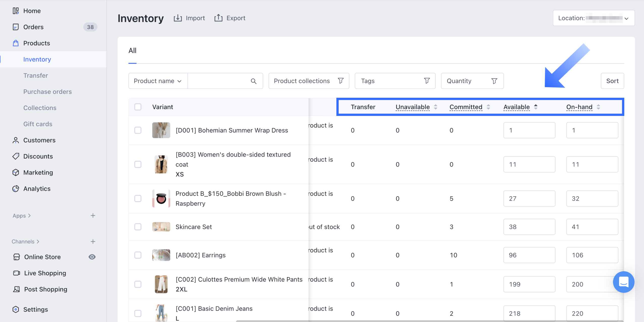This screenshot has width=644, height=322.
Task: Open the Product name dropdown
Action: point(158,81)
